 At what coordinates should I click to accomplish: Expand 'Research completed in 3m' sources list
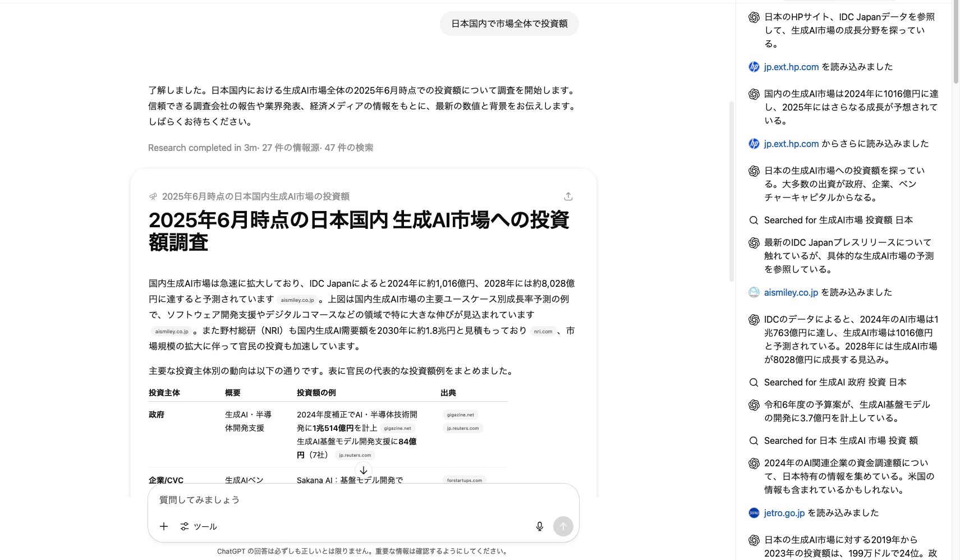(261, 148)
